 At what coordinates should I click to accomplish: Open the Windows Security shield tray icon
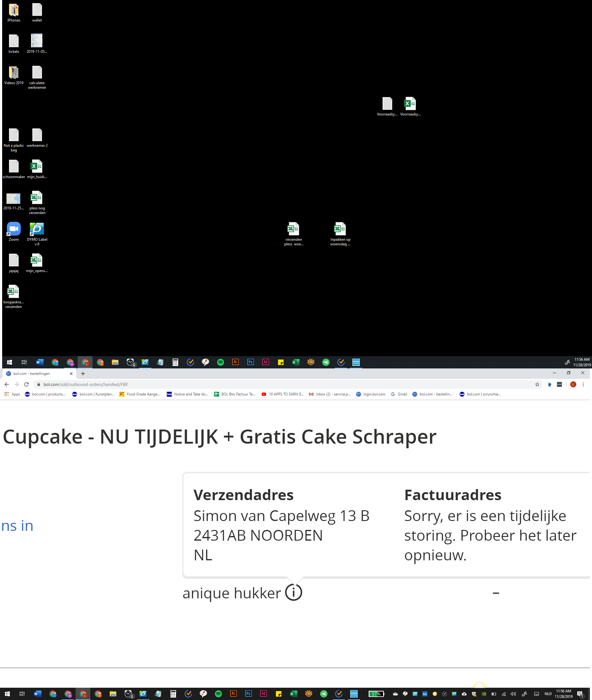pyautogui.click(x=474, y=694)
